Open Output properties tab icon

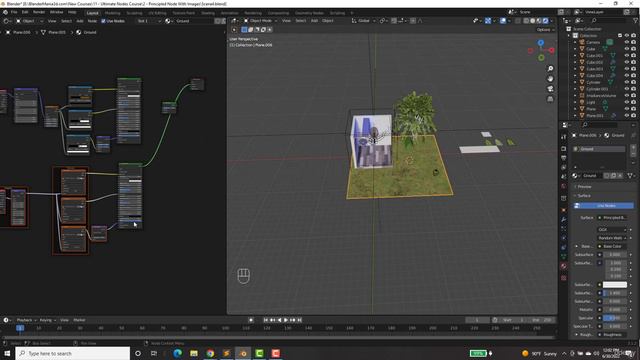click(564, 158)
